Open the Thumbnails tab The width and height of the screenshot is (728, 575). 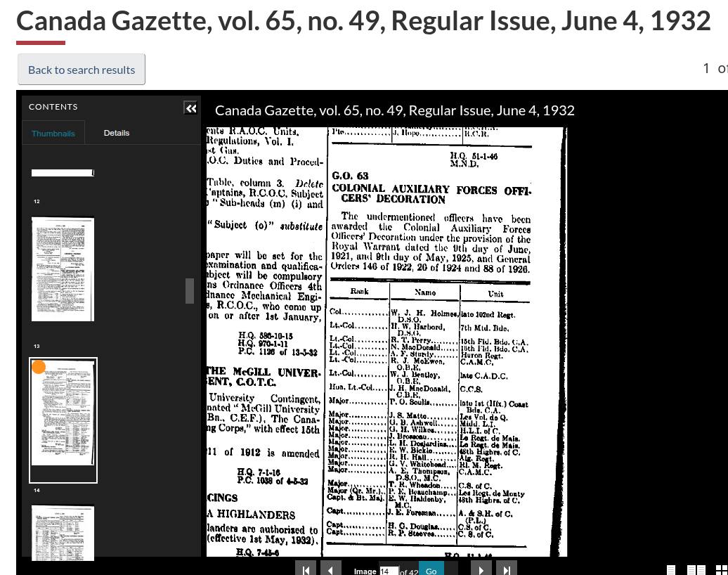click(53, 134)
